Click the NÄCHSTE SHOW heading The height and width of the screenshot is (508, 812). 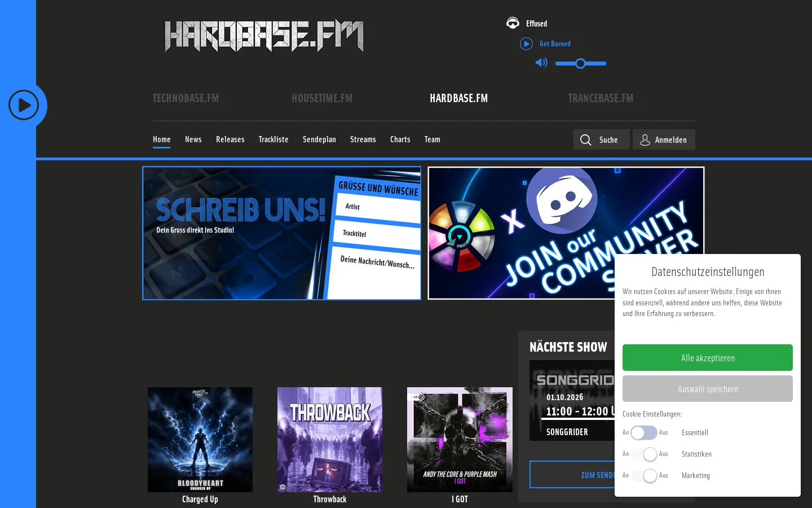tap(568, 347)
